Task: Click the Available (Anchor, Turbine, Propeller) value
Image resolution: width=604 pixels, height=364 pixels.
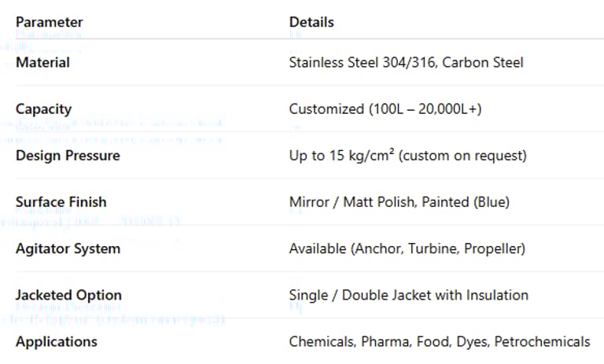Action: coord(407,248)
